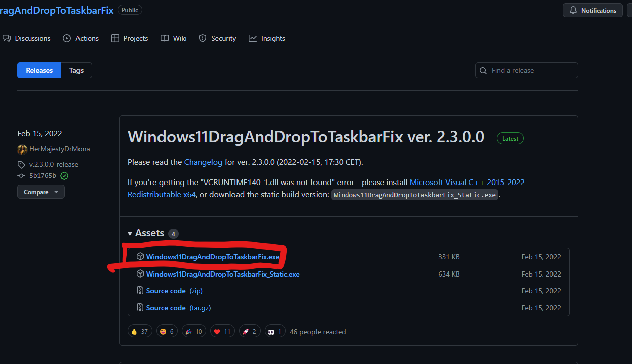632x364 pixels.
Task: Open the Discussions tab
Action: [26, 38]
